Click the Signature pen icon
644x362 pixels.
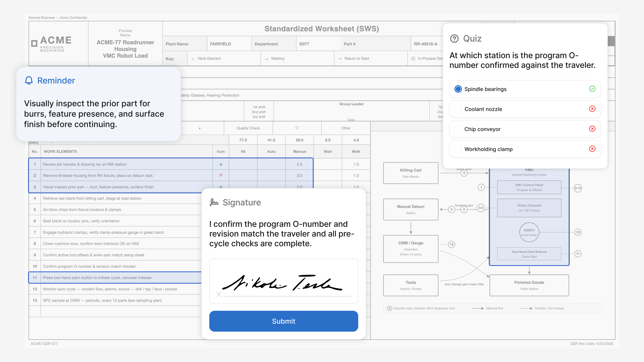pos(214,202)
